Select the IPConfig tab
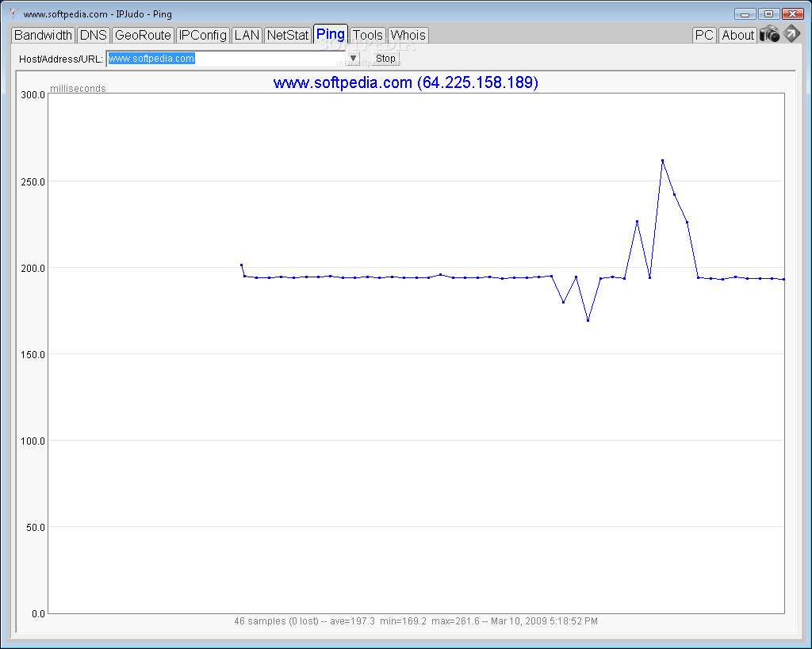This screenshot has height=649, width=812. pyautogui.click(x=202, y=35)
